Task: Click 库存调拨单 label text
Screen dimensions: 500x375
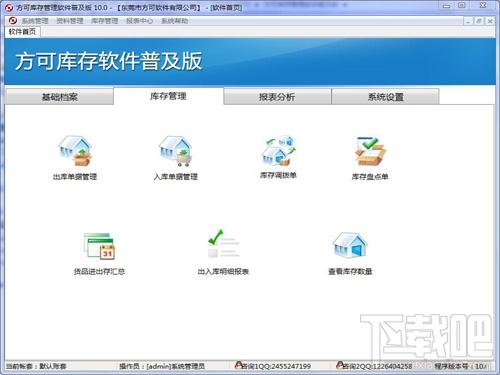Action: (278, 175)
